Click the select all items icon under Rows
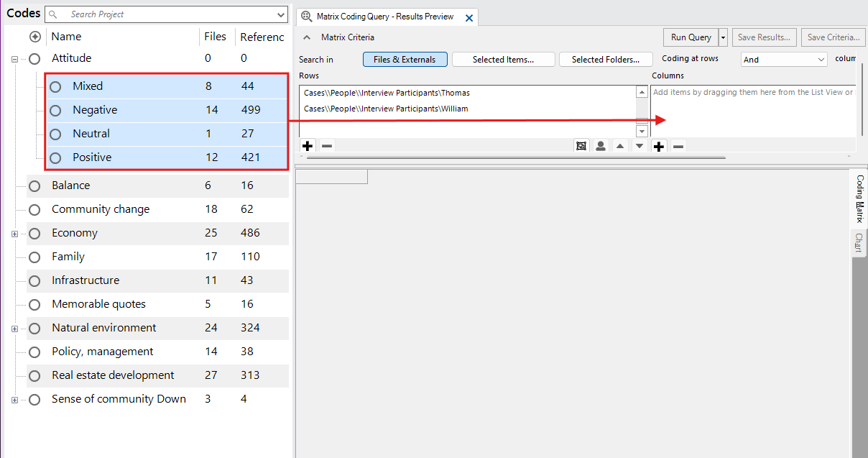 click(581, 146)
